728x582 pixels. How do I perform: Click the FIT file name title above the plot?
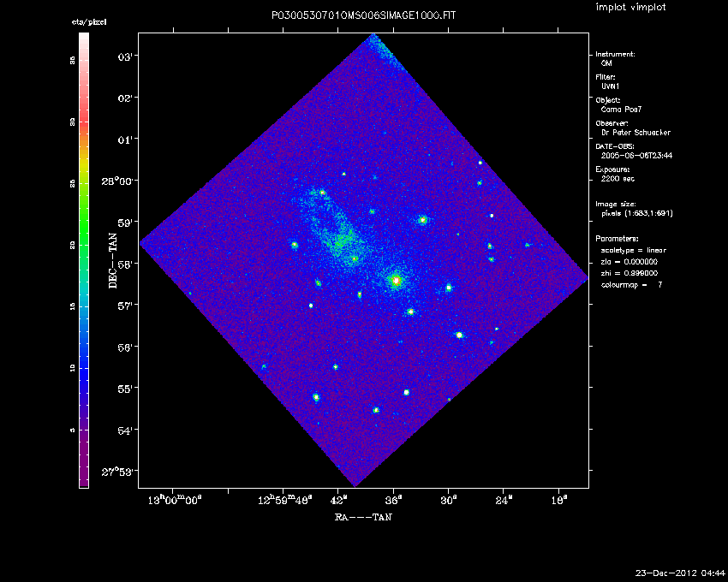pos(363,15)
